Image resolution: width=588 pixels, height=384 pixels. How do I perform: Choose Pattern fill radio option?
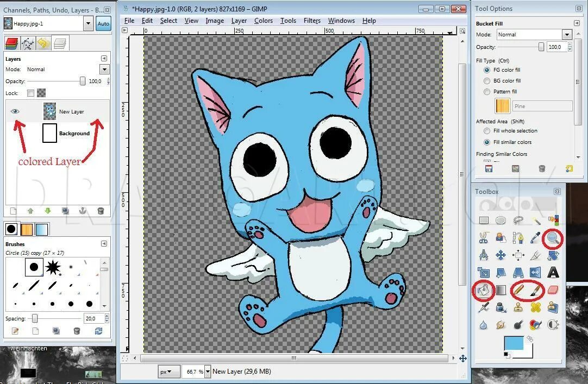click(487, 92)
